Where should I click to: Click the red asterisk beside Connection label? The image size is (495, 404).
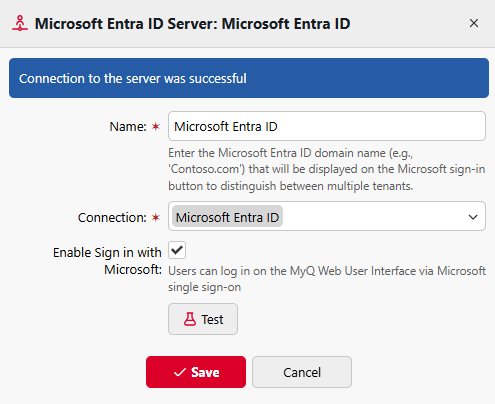tap(156, 217)
